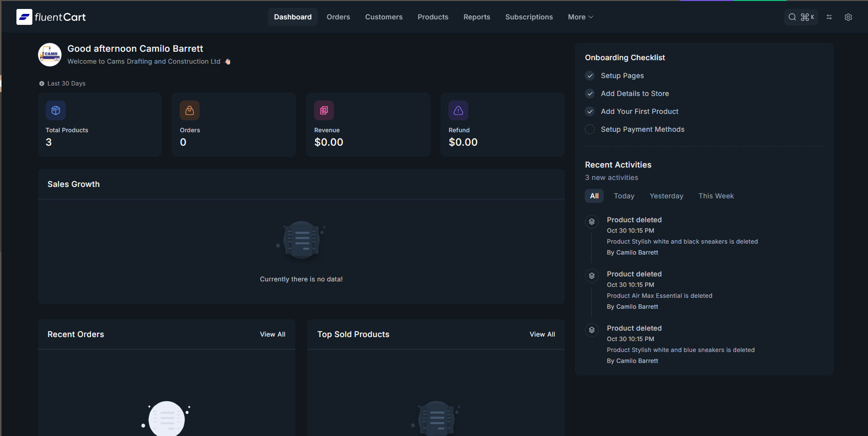Click the Add Your First Product checkmark

coord(590,111)
